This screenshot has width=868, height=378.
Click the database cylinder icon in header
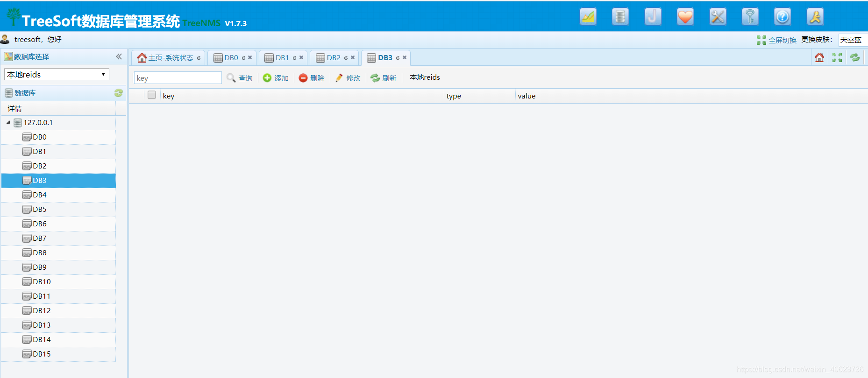coord(620,17)
